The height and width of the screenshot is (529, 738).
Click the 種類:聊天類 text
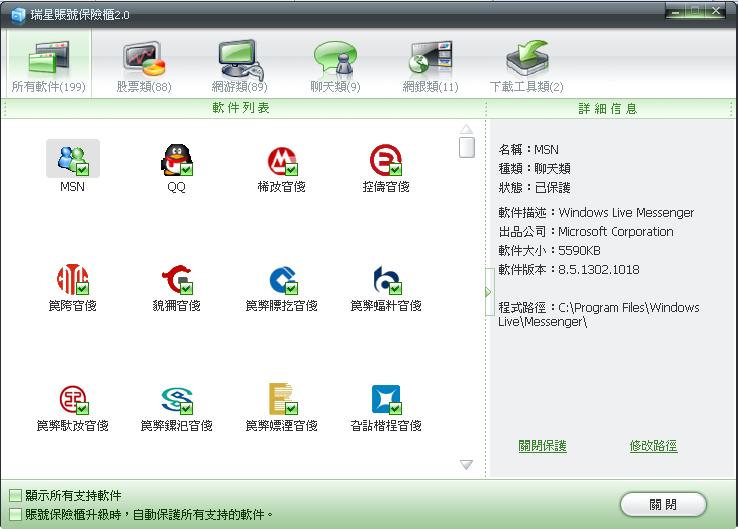[x=534, y=168]
